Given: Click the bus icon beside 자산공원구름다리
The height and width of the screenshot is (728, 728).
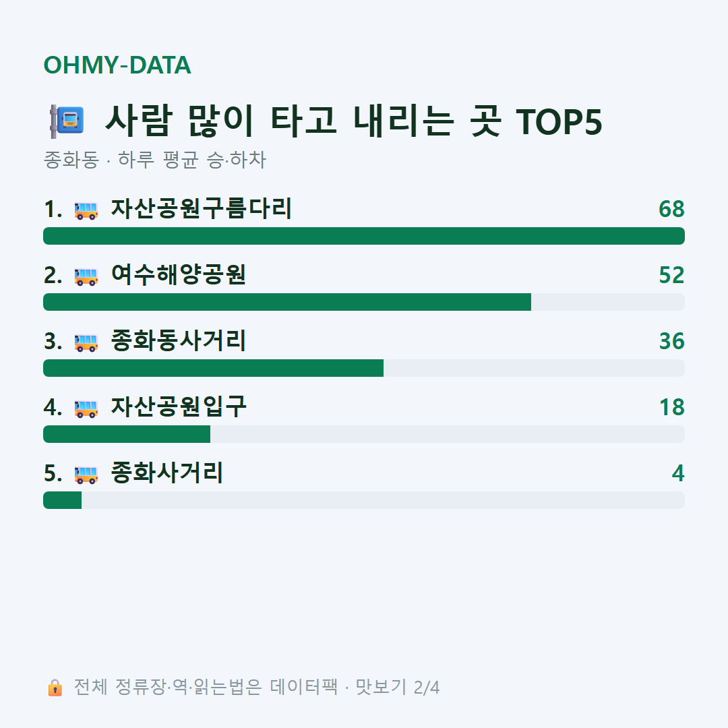Looking at the screenshot, I should click(x=86, y=210).
